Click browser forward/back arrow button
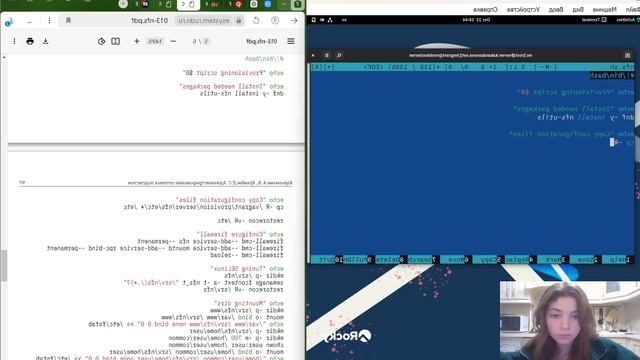Image resolution: width=640 pixels, height=360 pixels. click(x=294, y=20)
